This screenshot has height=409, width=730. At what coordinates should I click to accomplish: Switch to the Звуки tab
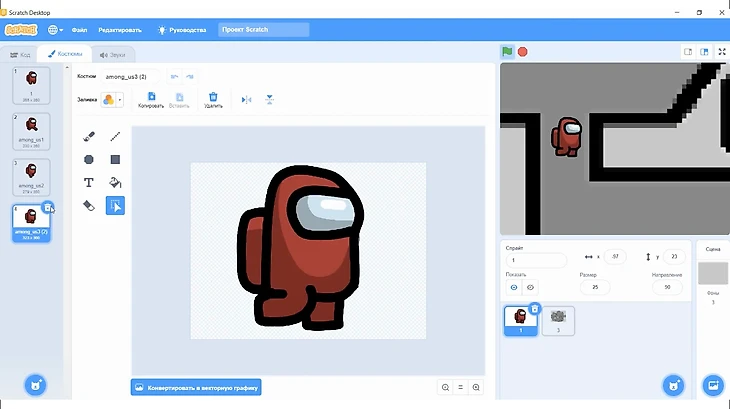111,54
